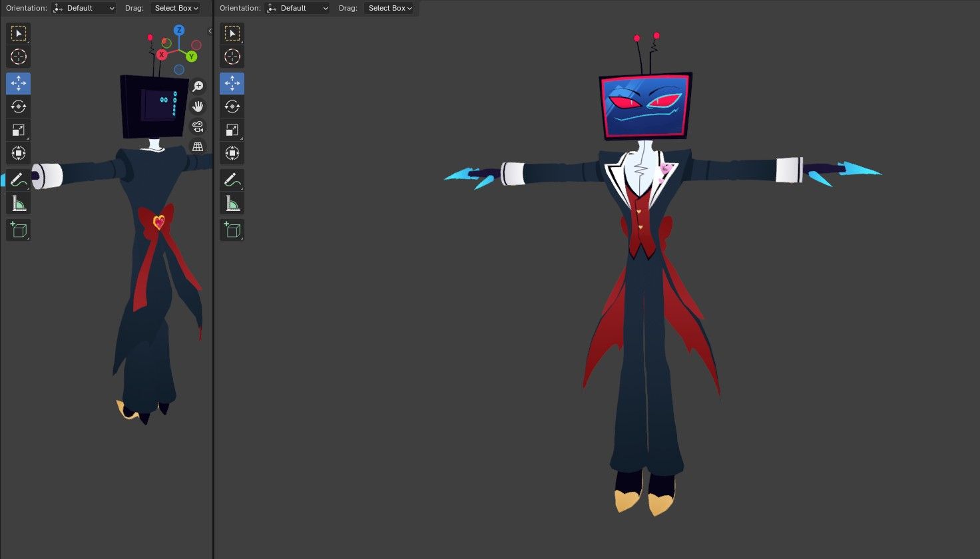Activate the 3D Cursor tool in left viewport
The height and width of the screenshot is (559, 980).
click(x=19, y=57)
